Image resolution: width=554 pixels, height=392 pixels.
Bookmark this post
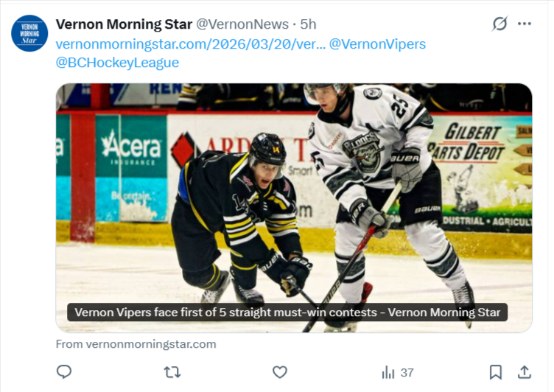click(496, 372)
